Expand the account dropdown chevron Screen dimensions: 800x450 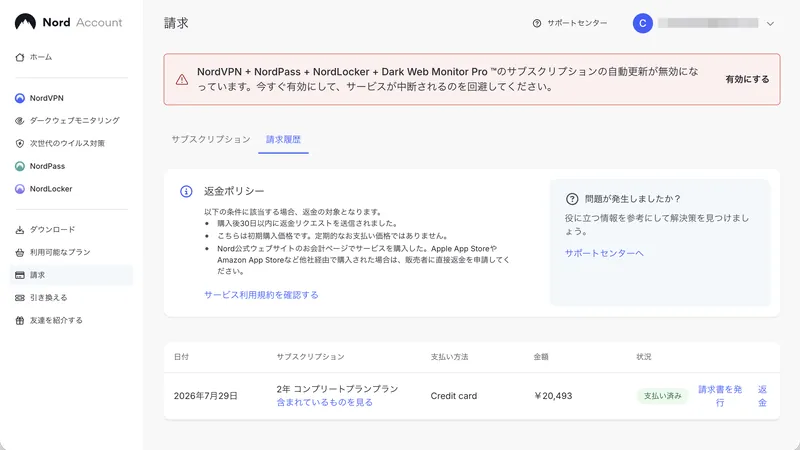(770, 23)
